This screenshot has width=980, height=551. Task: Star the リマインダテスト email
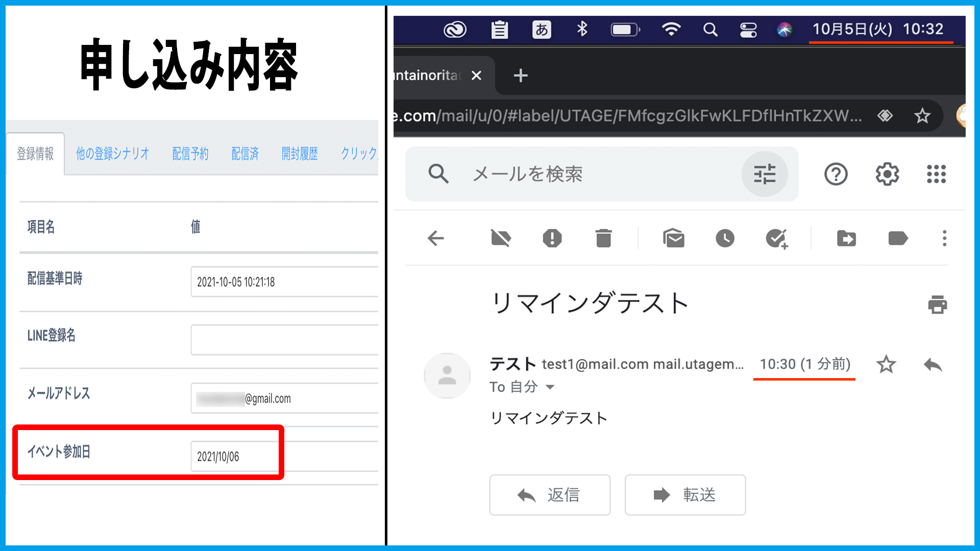[x=886, y=364]
